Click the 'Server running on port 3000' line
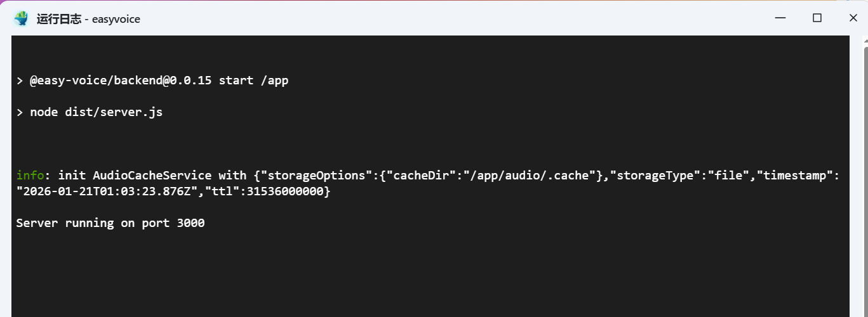The width and height of the screenshot is (868, 317). tap(110, 223)
